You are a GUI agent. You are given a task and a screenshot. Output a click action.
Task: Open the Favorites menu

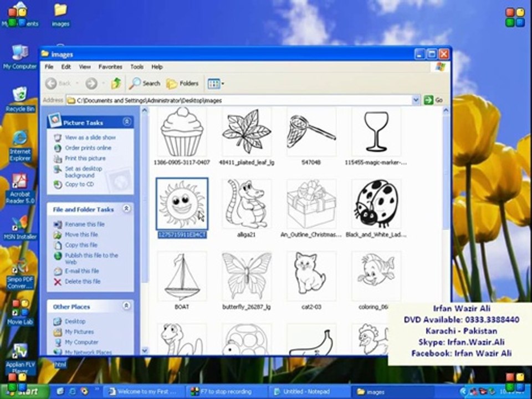point(110,67)
